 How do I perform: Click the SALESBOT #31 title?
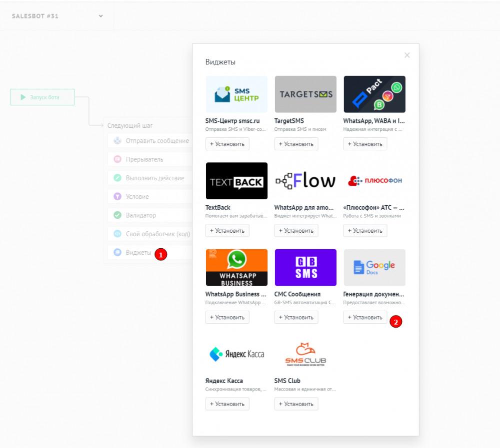point(35,16)
